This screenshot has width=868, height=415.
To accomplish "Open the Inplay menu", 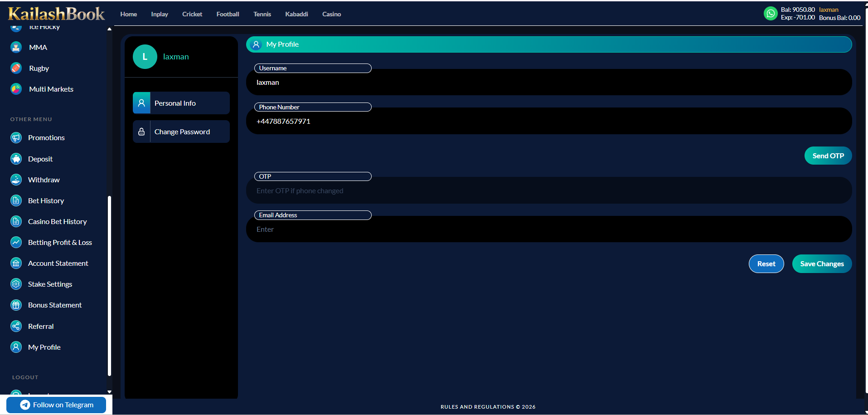I will tap(160, 14).
